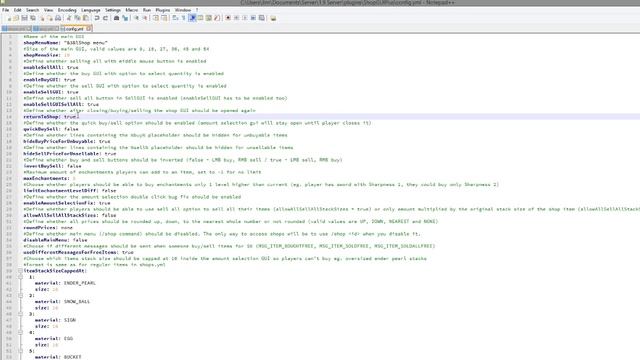
Task: Click the Redo arrow icon
Action: point(105,18)
